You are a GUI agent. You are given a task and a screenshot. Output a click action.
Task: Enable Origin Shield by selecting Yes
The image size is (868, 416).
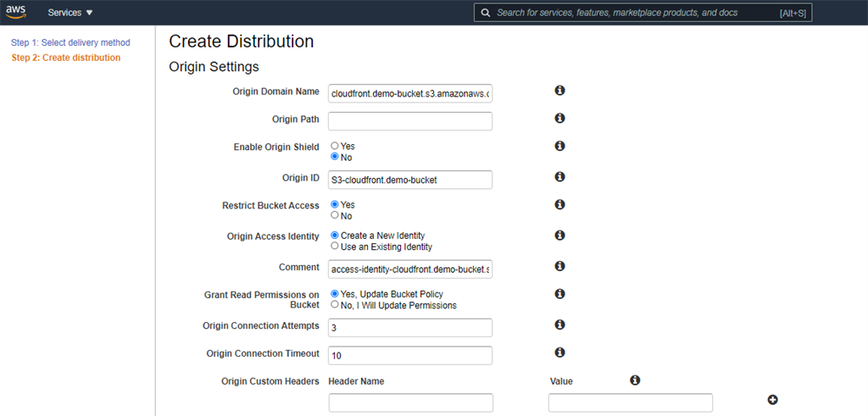pyautogui.click(x=335, y=147)
